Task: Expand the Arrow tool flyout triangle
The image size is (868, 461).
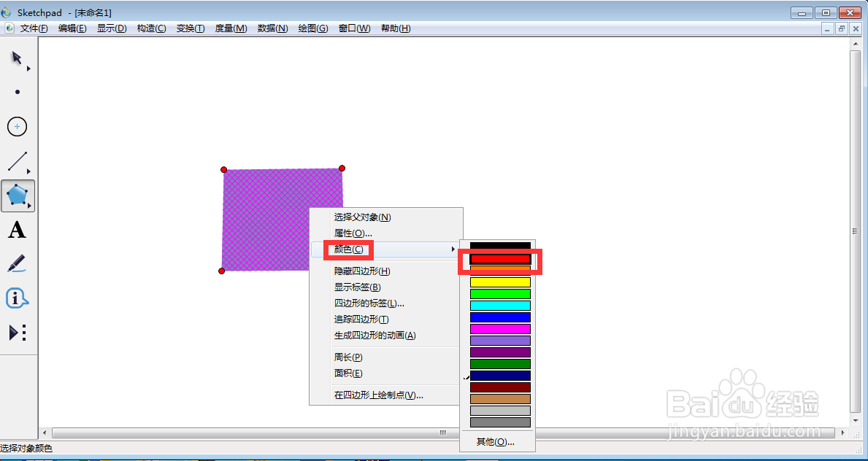Action: pyautogui.click(x=28, y=68)
